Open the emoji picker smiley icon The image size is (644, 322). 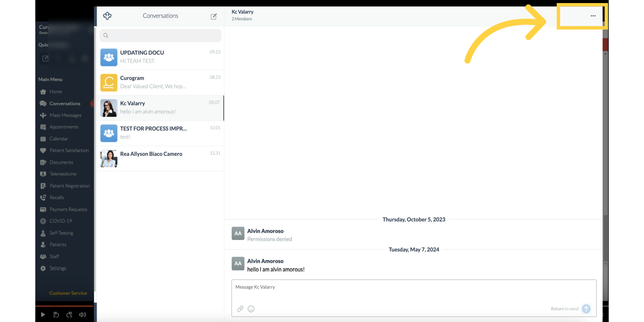[x=251, y=309]
